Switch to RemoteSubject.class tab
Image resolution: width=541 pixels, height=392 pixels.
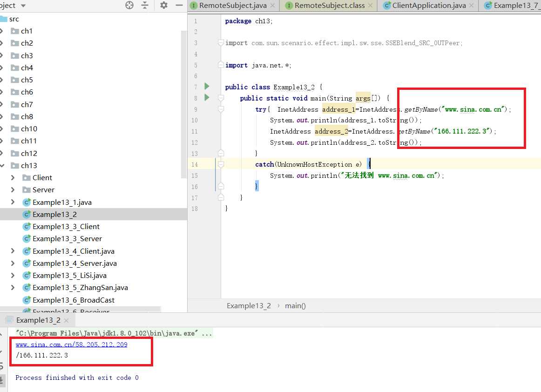point(329,6)
